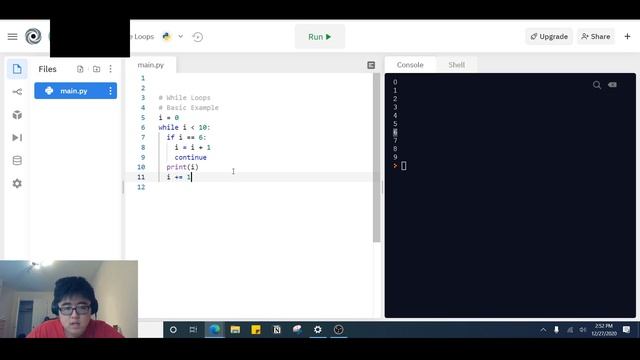Viewport: 640px width, 360px height.
Task: Click the 'continue' statement in code
Action: coord(191,157)
